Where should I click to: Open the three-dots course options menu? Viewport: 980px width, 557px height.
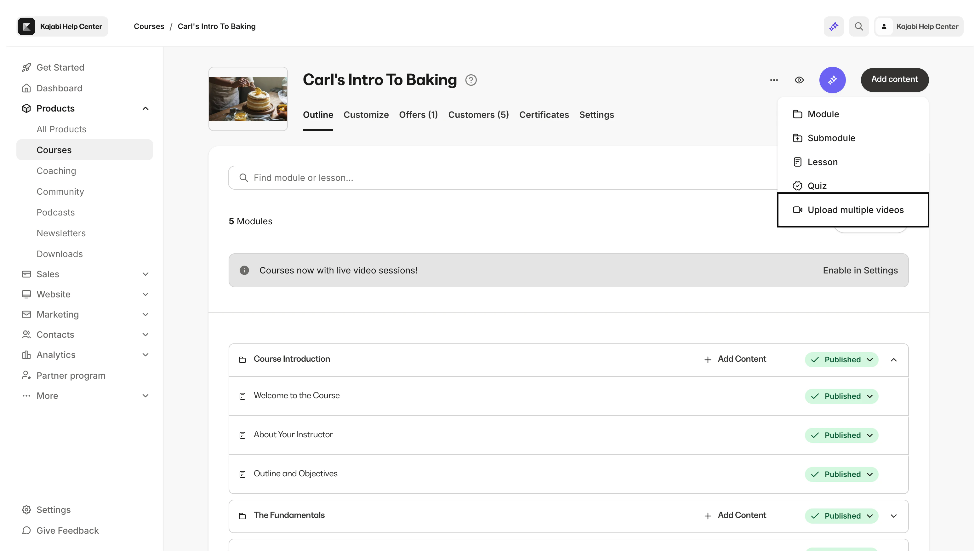pyautogui.click(x=773, y=80)
